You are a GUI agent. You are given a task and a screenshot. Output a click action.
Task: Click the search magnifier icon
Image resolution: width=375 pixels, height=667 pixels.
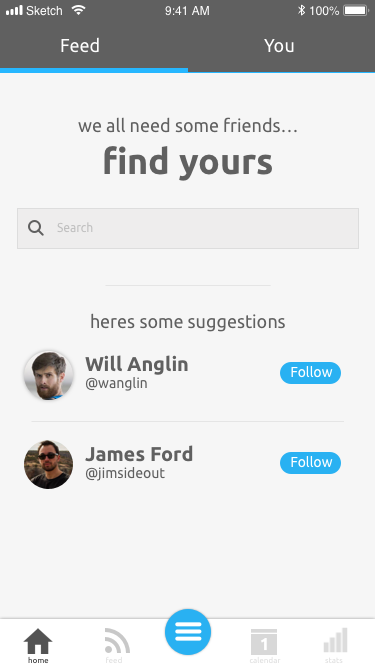[x=36, y=228]
